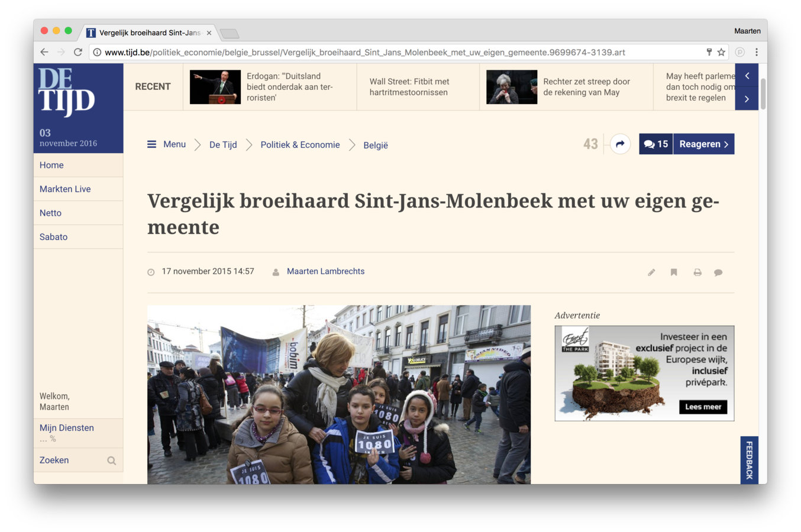This screenshot has width=801, height=532.
Task: Open the hamburger Menu in breadcrumb
Action: point(166,144)
